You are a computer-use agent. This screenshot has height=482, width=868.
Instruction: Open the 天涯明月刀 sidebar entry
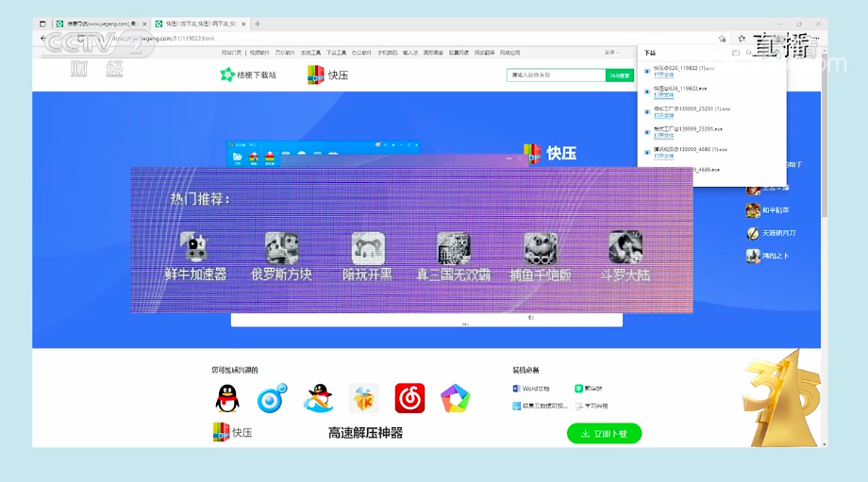tap(753, 233)
